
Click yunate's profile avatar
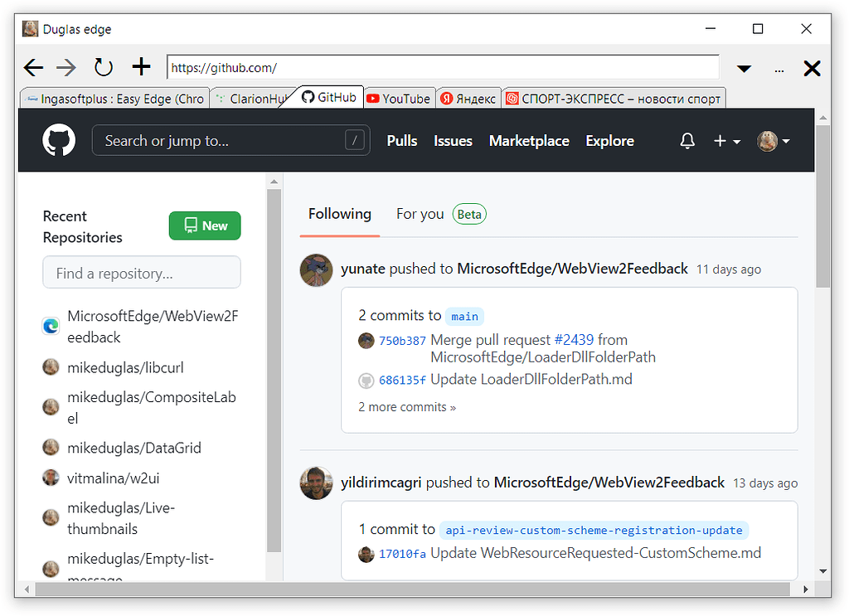pyautogui.click(x=316, y=269)
